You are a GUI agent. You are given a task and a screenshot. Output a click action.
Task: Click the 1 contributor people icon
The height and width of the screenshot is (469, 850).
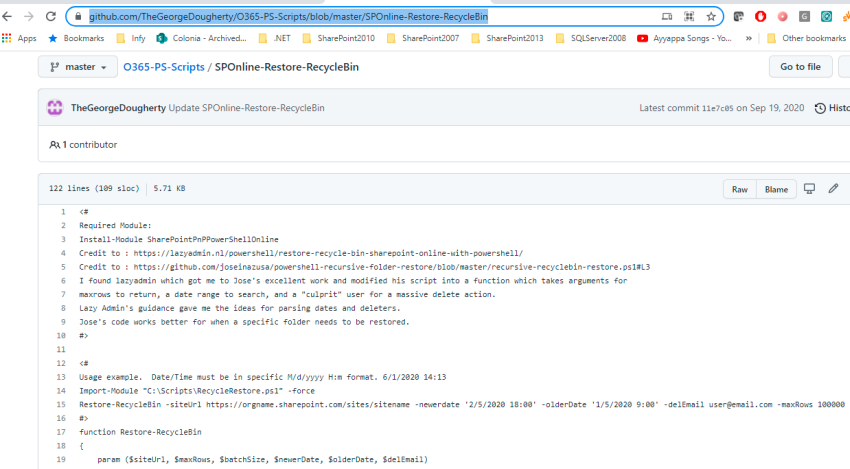[55, 145]
